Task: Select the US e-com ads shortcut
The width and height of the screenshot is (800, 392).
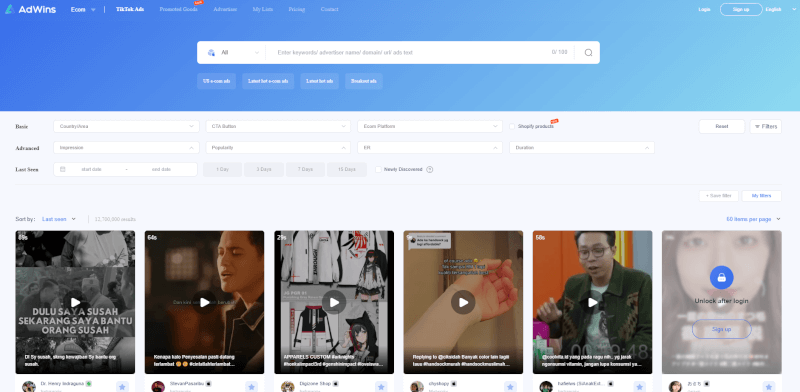Action: [216, 81]
